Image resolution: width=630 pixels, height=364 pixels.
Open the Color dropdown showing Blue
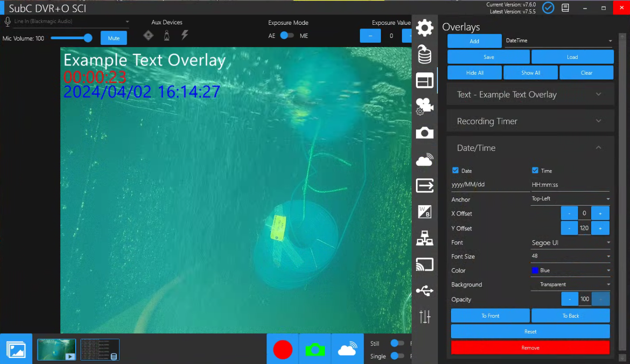[x=570, y=271]
